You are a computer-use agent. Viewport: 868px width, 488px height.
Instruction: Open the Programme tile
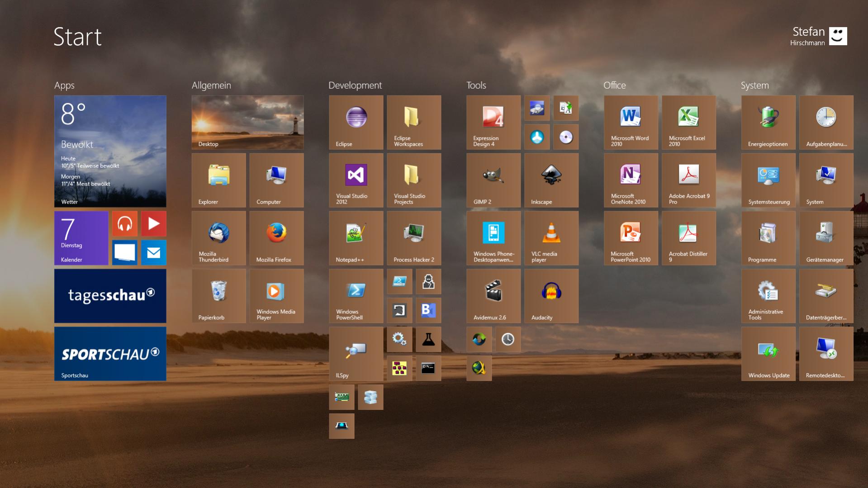(x=769, y=238)
